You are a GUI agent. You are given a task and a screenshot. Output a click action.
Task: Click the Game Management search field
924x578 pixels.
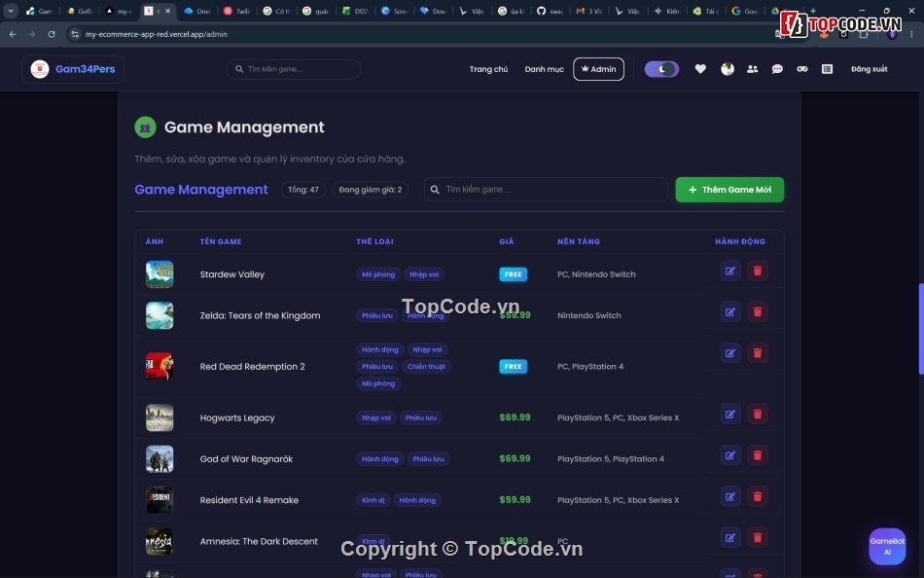(546, 190)
